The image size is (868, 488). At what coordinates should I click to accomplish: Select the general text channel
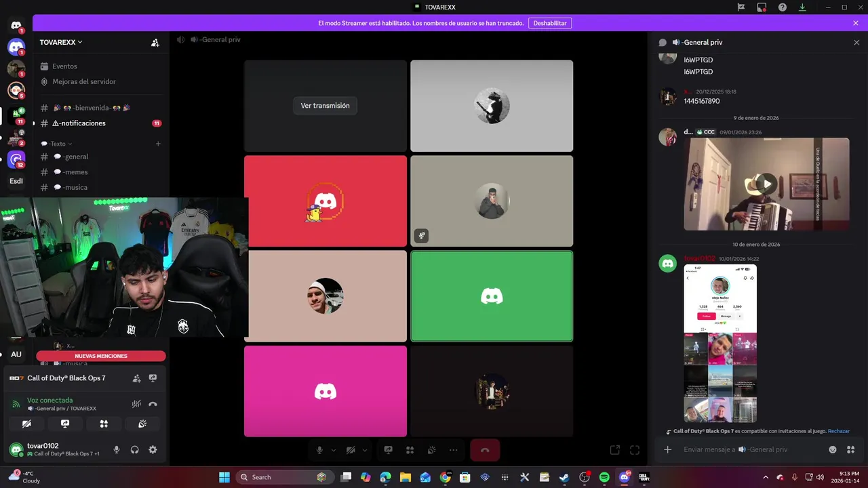[x=100, y=157]
